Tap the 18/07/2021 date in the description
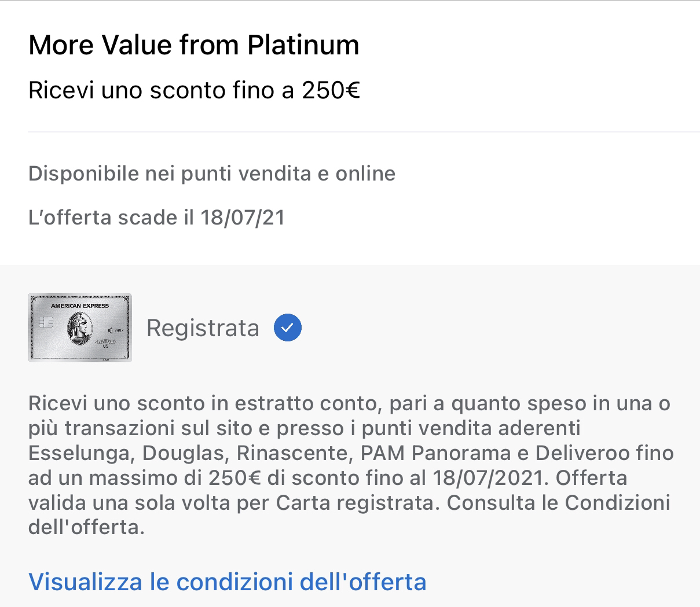 [x=488, y=477]
